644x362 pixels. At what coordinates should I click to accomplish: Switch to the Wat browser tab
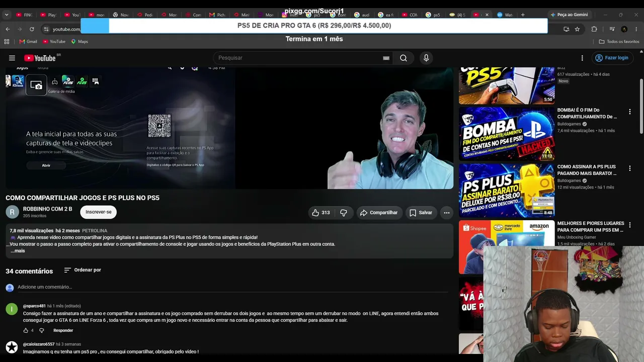click(x=505, y=15)
